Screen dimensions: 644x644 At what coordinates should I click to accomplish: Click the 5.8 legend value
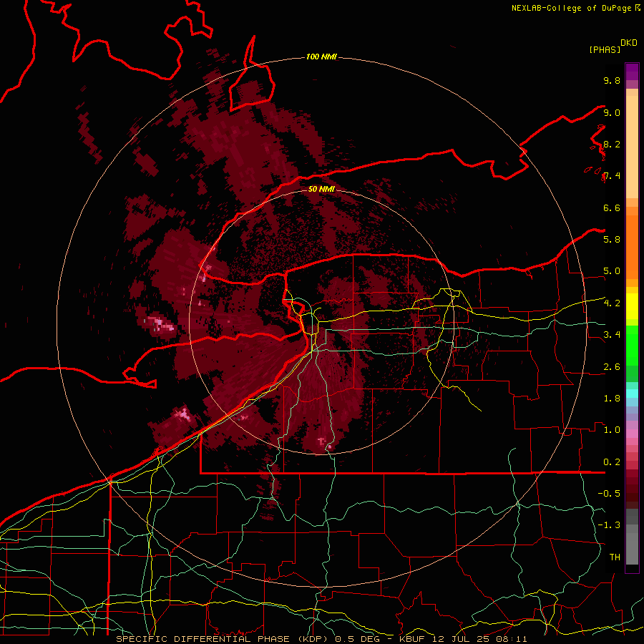(x=612, y=239)
